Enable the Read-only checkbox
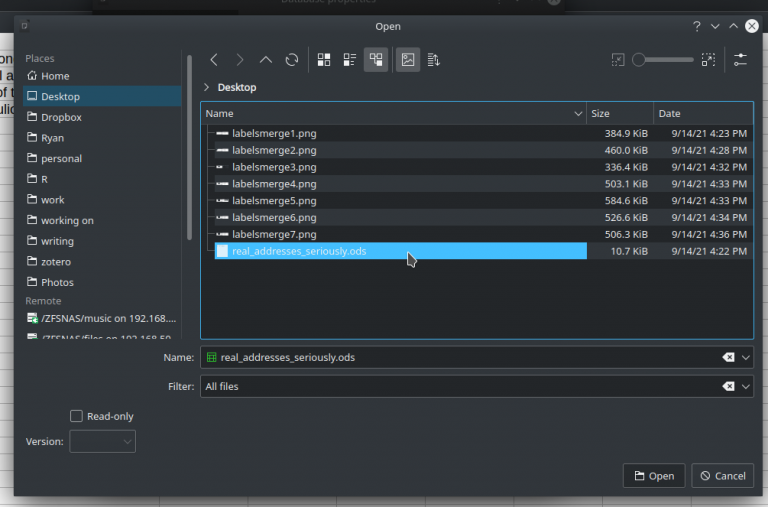This screenshot has height=507, width=768. [x=77, y=416]
